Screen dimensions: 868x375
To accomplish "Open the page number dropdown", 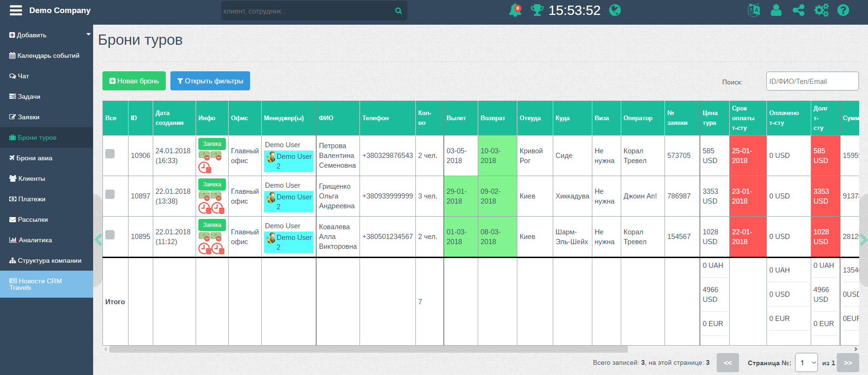I will pyautogui.click(x=807, y=363).
